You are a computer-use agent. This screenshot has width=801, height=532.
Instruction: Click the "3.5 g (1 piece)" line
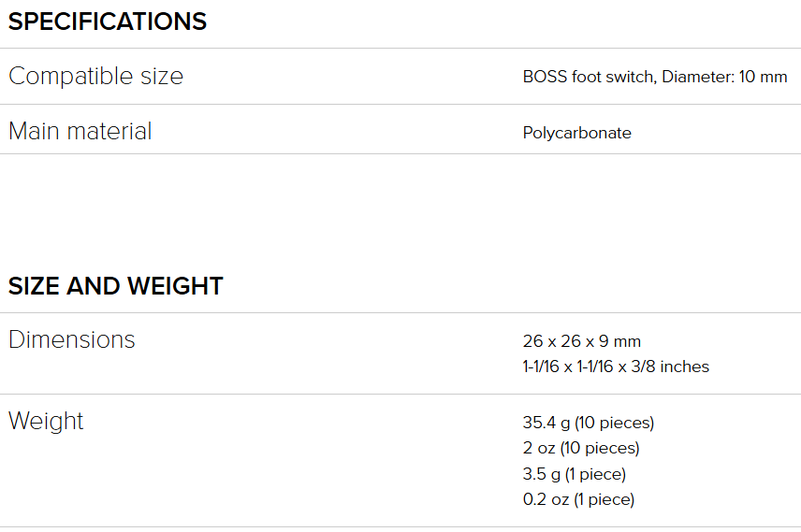[575, 474]
